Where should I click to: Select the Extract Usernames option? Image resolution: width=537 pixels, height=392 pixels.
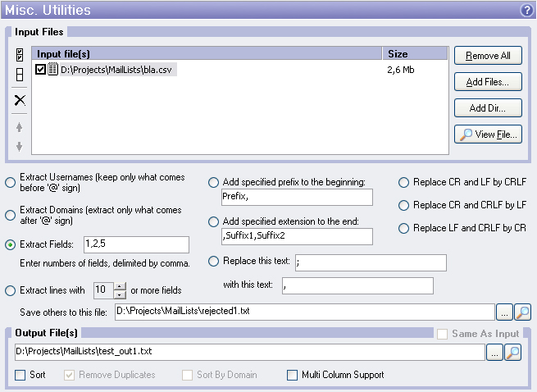[10, 182]
